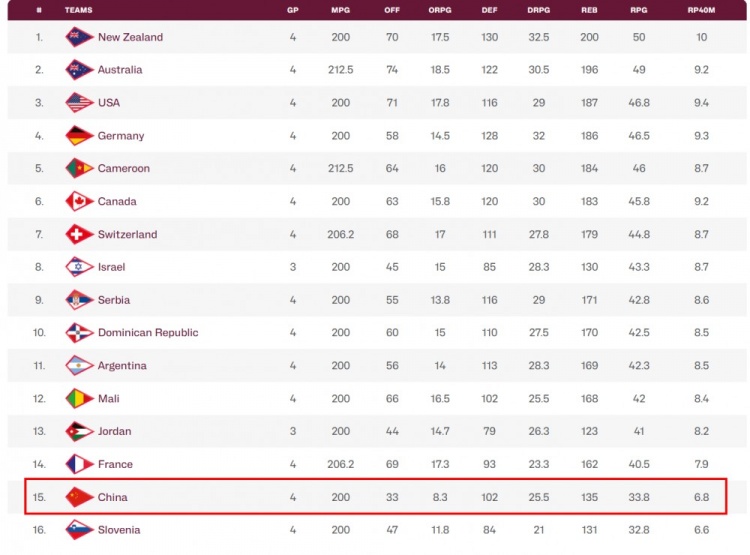Image resolution: width=750 pixels, height=555 pixels.
Task: Open the Slovenia team link
Action: pos(119,530)
